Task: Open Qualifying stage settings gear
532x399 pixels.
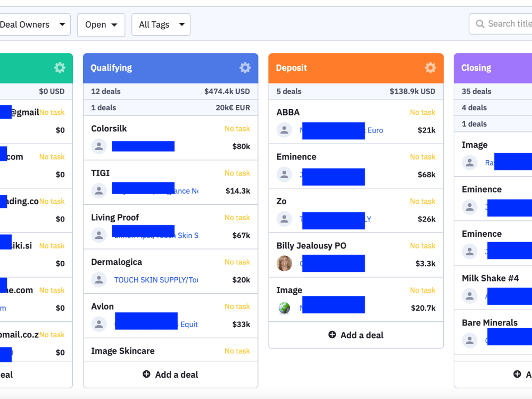Action: click(x=245, y=68)
